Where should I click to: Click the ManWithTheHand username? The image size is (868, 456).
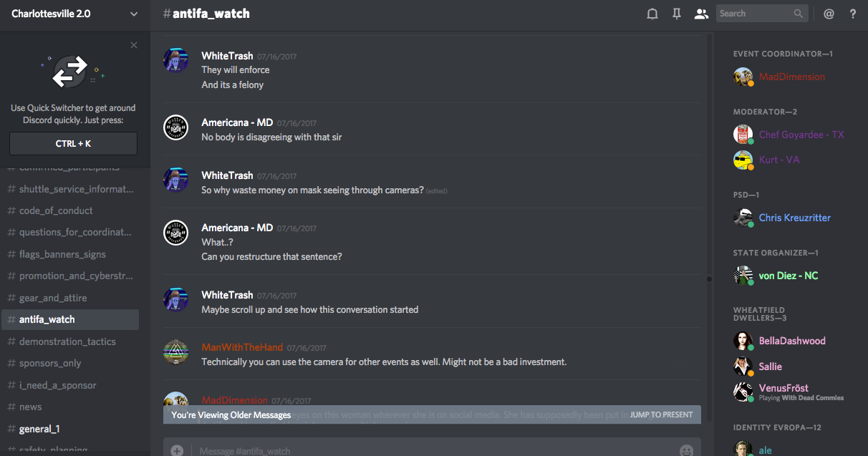click(242, 347)
